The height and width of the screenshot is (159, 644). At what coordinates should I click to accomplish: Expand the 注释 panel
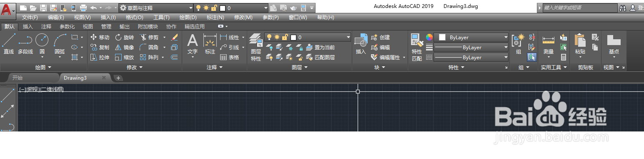[215, 67]
